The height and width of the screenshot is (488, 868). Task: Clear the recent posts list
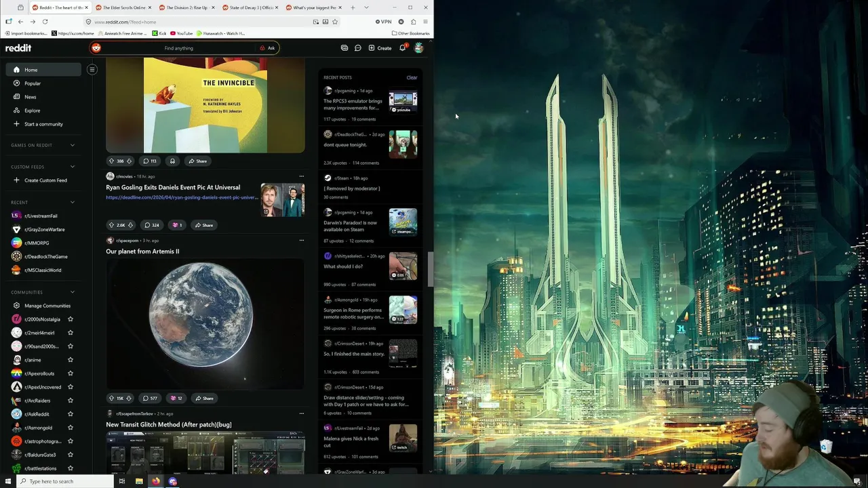pos(412,77)
